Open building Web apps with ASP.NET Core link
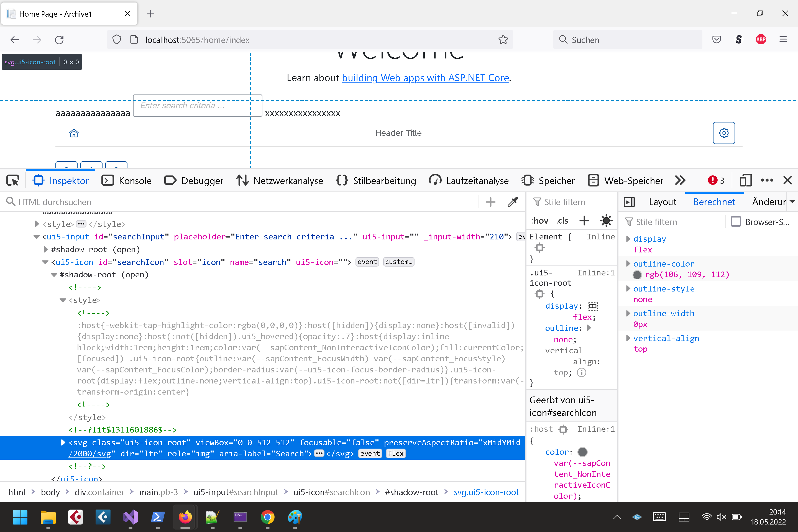Viewport: 798px width, 532px height. 425,78
